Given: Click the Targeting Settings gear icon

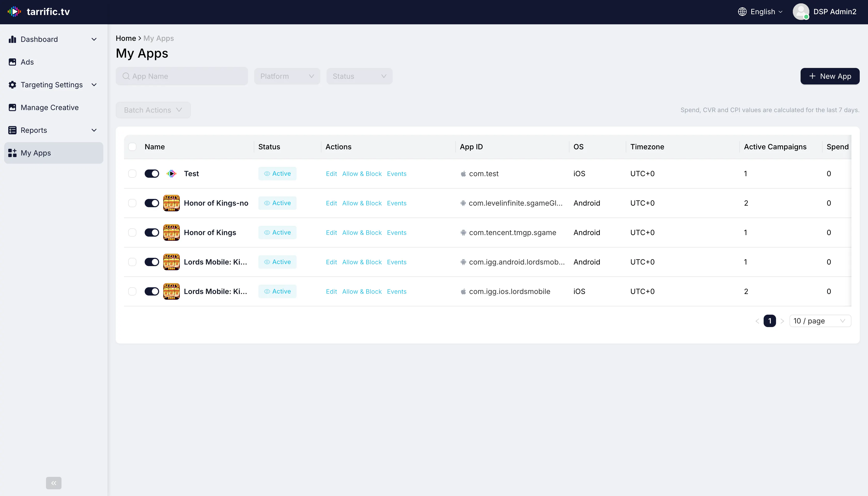Looking at the screenshot, I should (x=12, y=85).
